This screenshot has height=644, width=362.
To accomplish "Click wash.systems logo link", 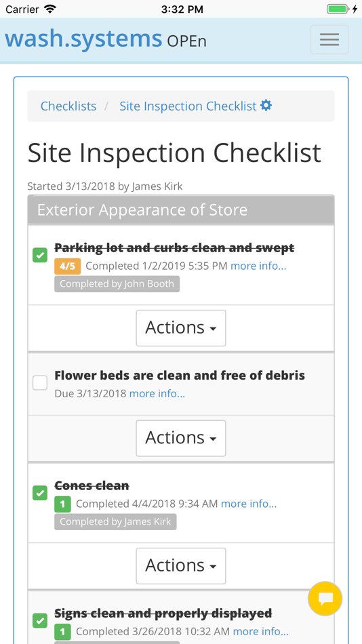I will click(83, 39).
